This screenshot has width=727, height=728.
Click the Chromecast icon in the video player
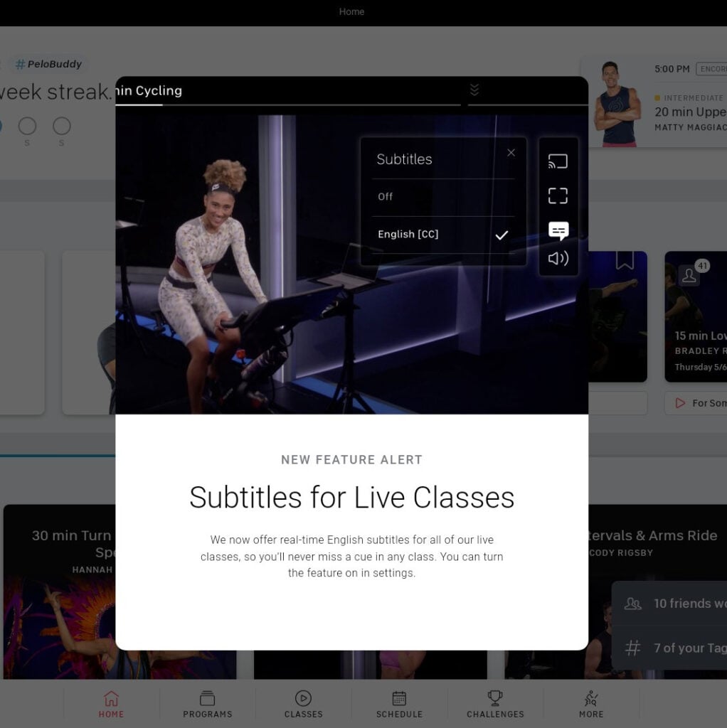point(558,161)
